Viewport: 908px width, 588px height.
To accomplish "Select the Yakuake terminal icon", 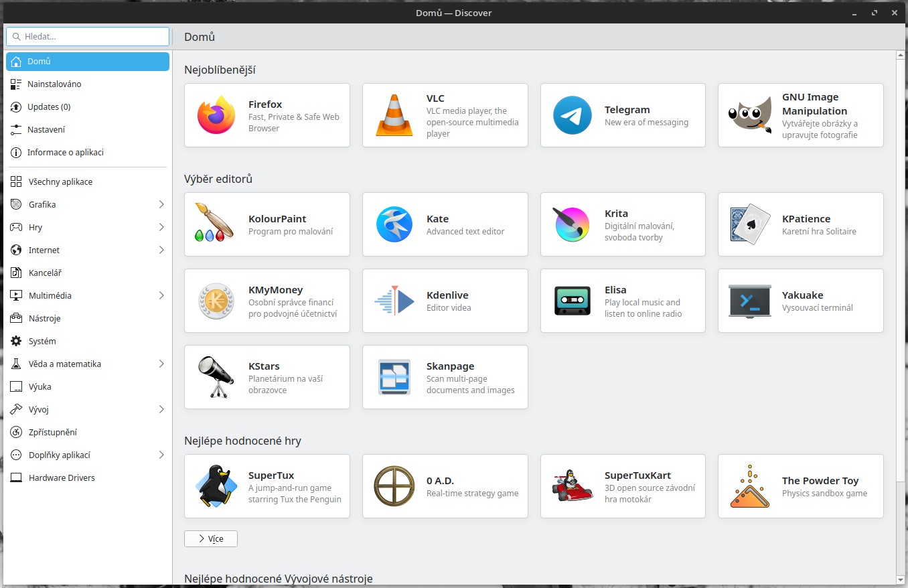I will [750, 301].
